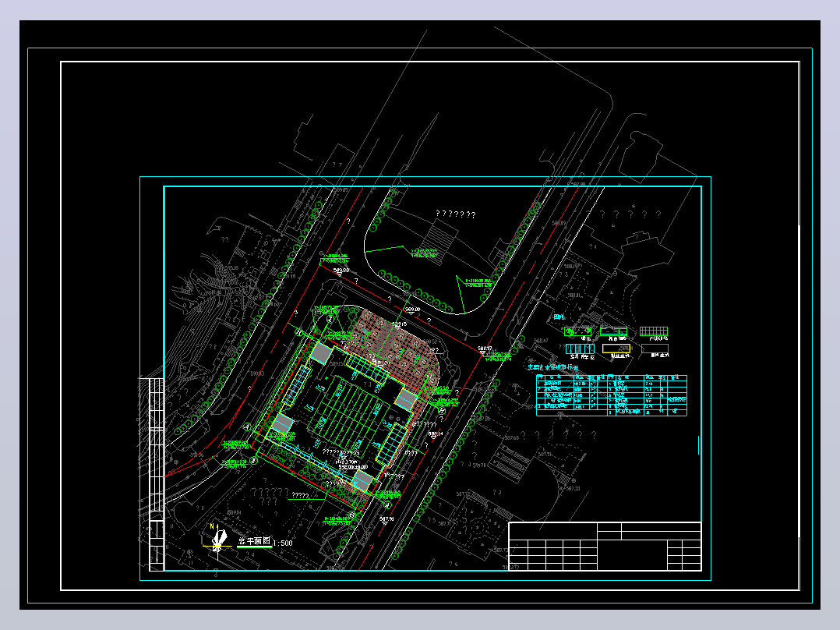Image resolution: width=840 pixels, height=630 pixels.
Task: Click the white revision strip on the left border
Action: [156, 475]
